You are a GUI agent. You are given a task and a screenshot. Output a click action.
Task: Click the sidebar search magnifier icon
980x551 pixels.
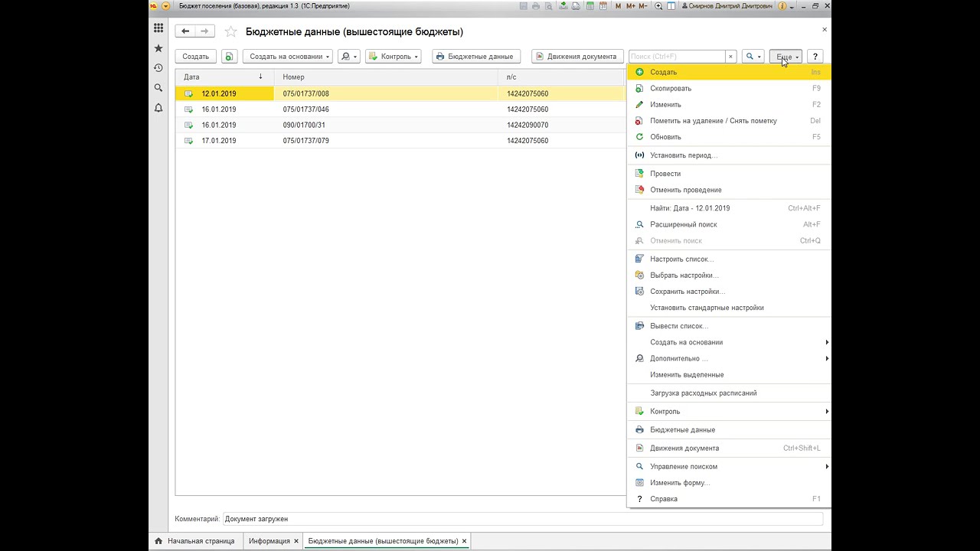click(x=158, y=88)
